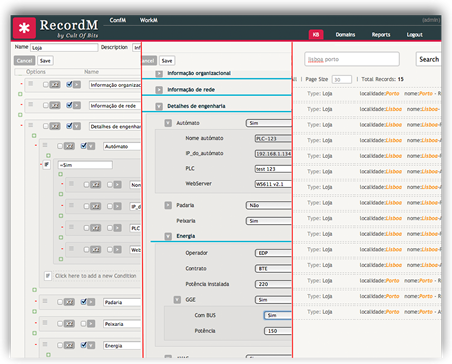Click Save above the form preview
Screen dimensions: 452x364
pos(167,61)
